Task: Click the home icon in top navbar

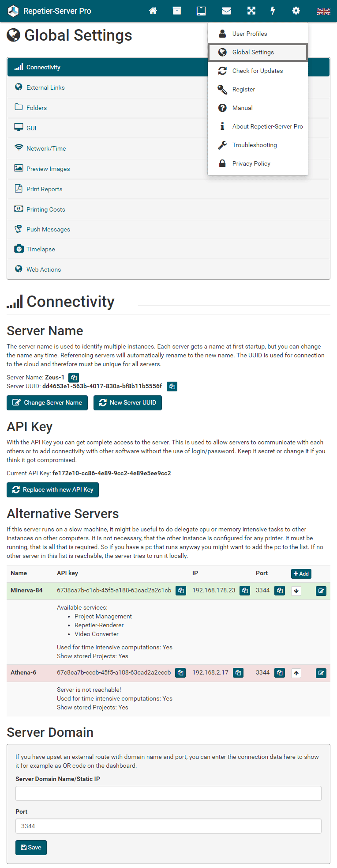Action: (x=153, y=11)
